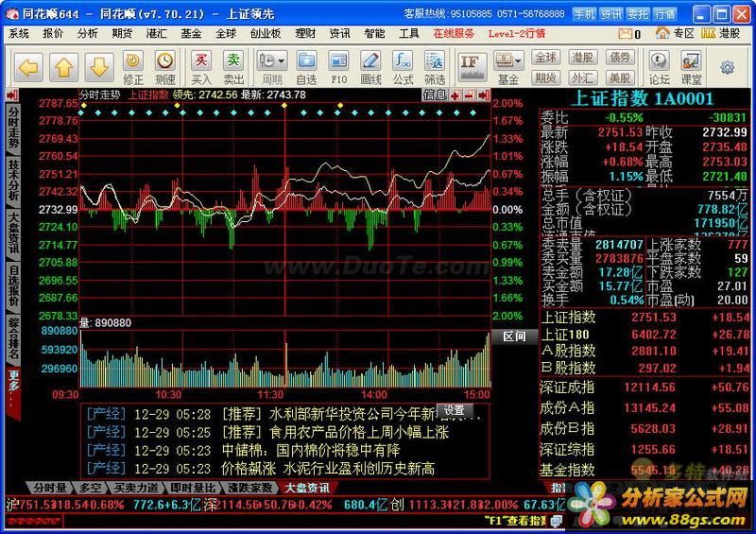Open the 自选 watchlist icon
Screen dimensions: 756x534
[306, 67]
